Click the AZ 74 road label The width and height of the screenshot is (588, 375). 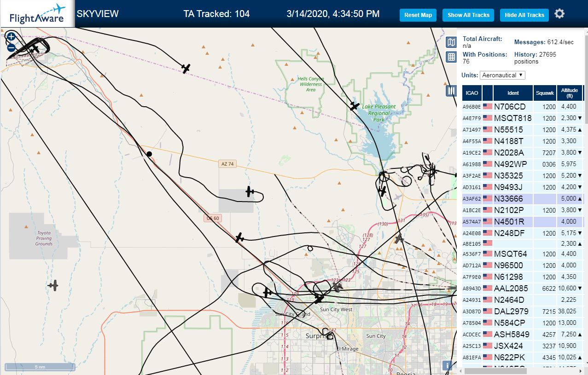[x=227, y=164]
